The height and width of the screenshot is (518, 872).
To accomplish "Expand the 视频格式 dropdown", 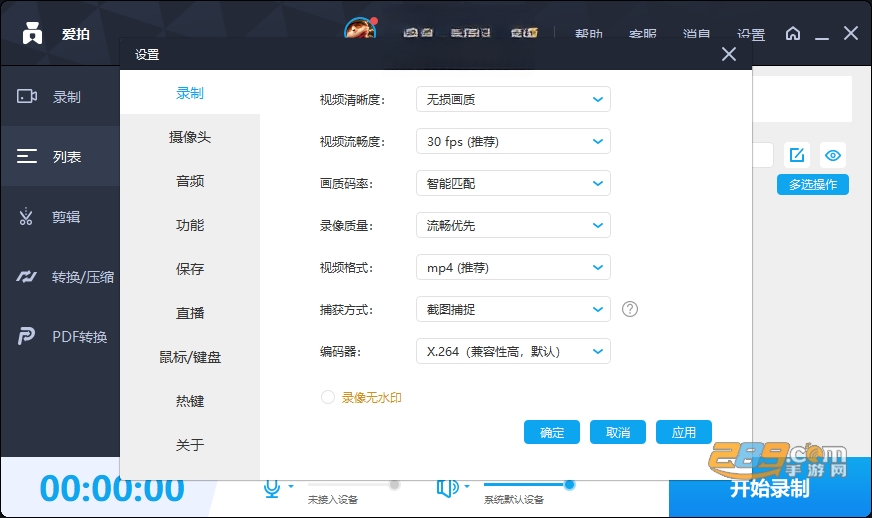I will (513, 267).
